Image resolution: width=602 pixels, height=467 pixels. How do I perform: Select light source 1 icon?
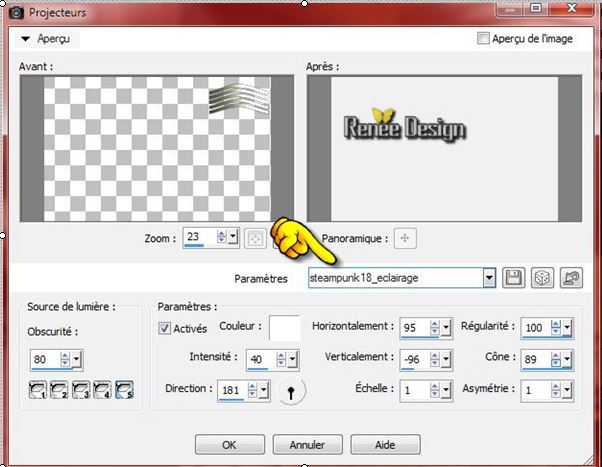[x=38, y=390]
